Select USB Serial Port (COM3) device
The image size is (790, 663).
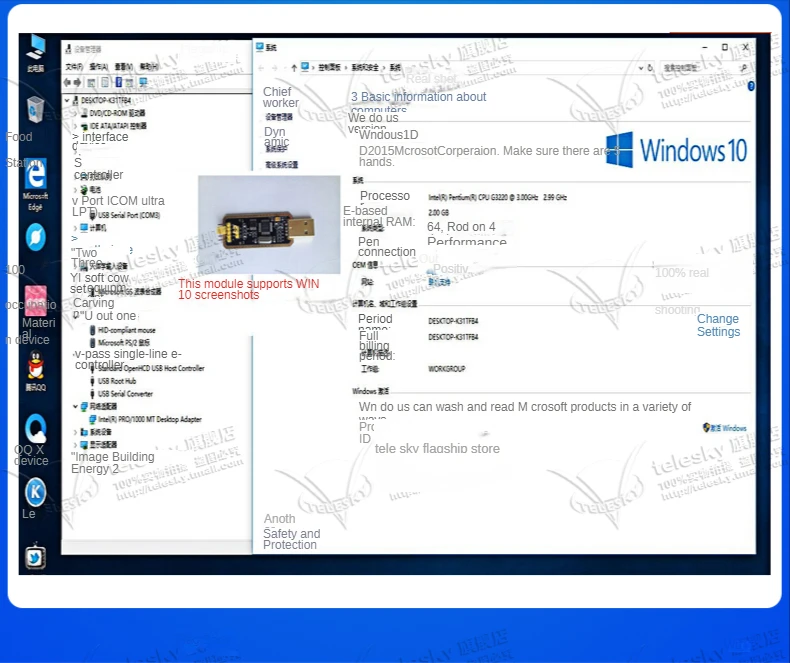tap(128, 215)
